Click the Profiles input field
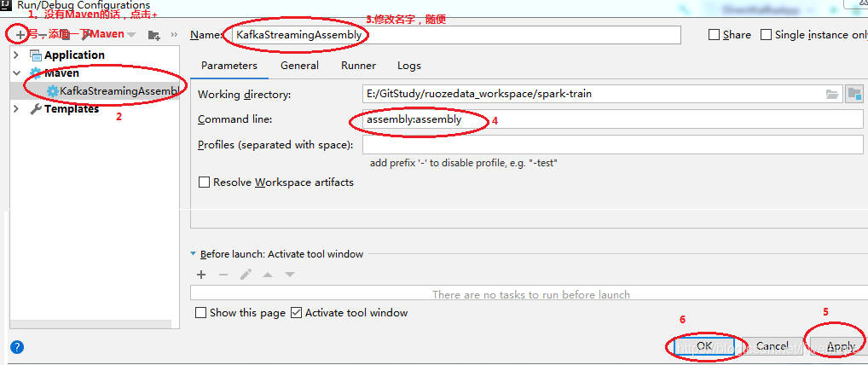 pyautogui.click(x=613, y=145)
